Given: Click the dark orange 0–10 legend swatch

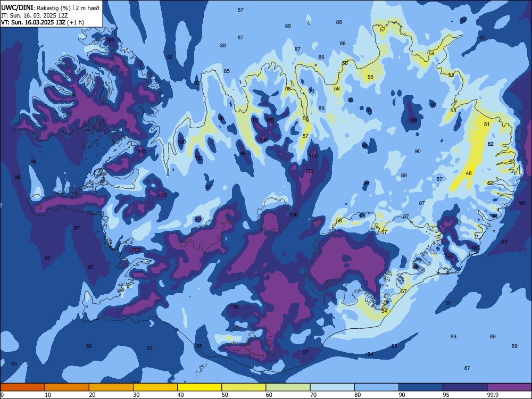Looking at the screenshot, I should pyautogui.click(x=22, y=387).
